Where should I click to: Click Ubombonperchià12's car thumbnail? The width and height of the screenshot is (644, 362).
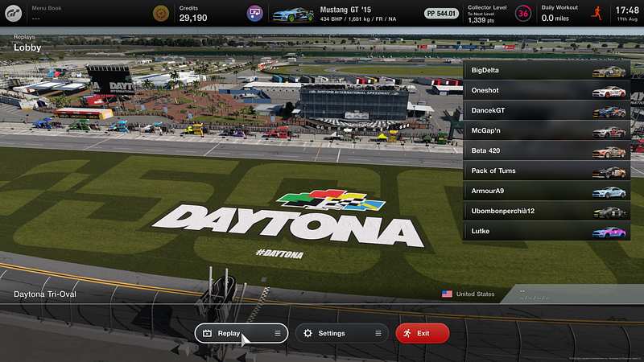coord(609,212)
